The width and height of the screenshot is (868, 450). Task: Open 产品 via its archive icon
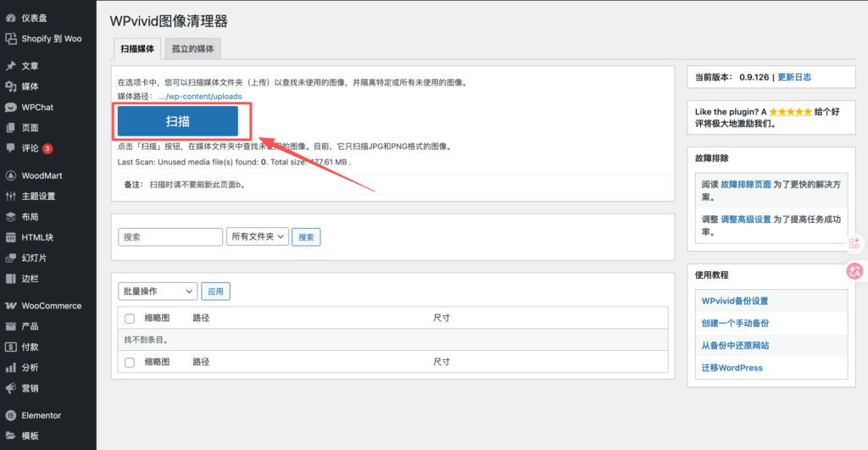pyautogui.click(x=10, y=326)
